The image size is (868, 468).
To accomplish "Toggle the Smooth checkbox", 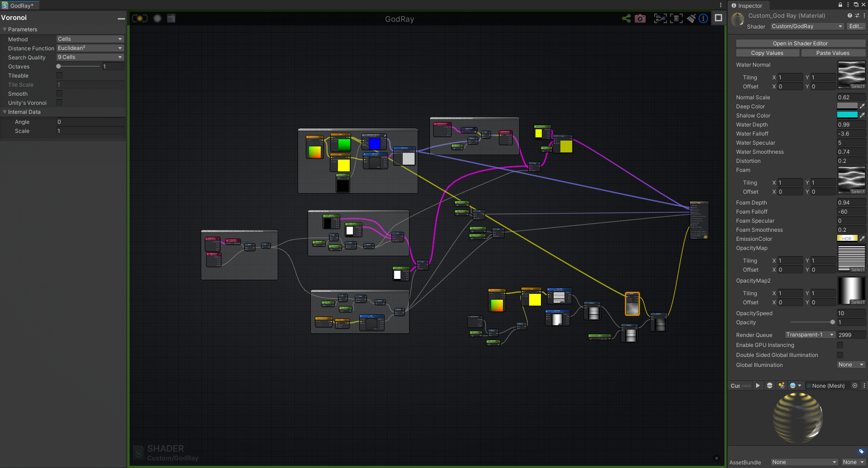I will point(59,93).
